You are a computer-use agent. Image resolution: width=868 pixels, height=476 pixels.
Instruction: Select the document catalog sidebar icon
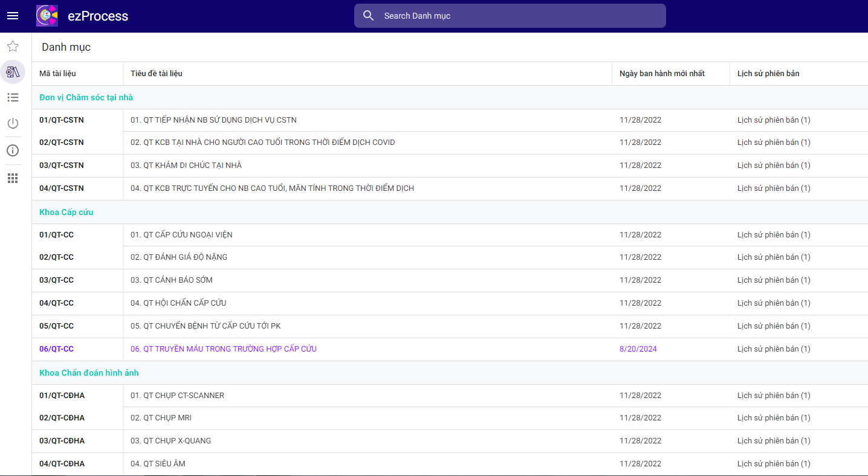click(13, 72)
